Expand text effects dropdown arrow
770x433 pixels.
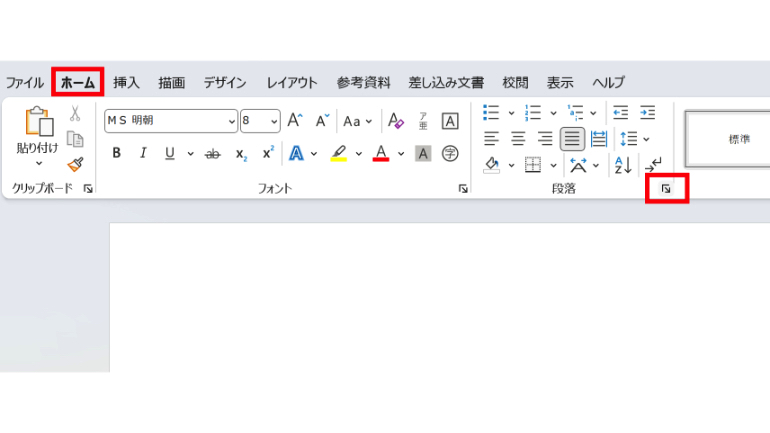point(314,154)
